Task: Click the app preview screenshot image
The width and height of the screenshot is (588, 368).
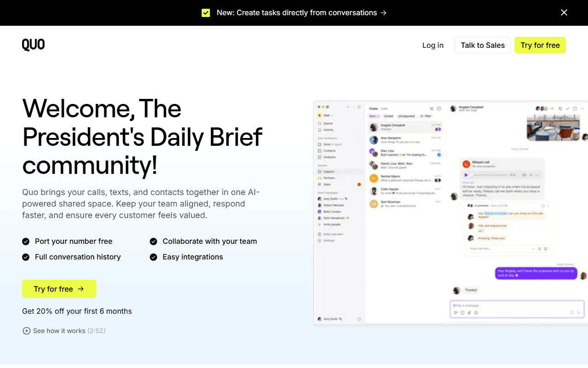Action: pos(451,213)
